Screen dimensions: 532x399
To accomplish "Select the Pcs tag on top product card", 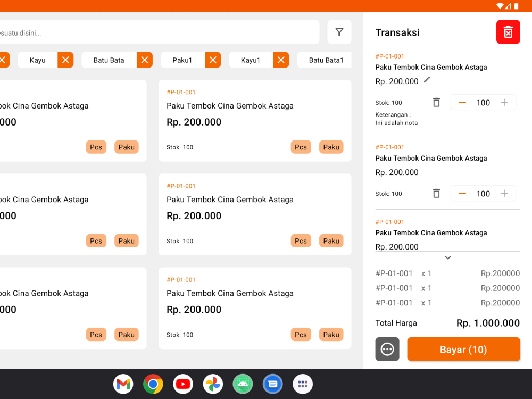I will tap(301, 147).
